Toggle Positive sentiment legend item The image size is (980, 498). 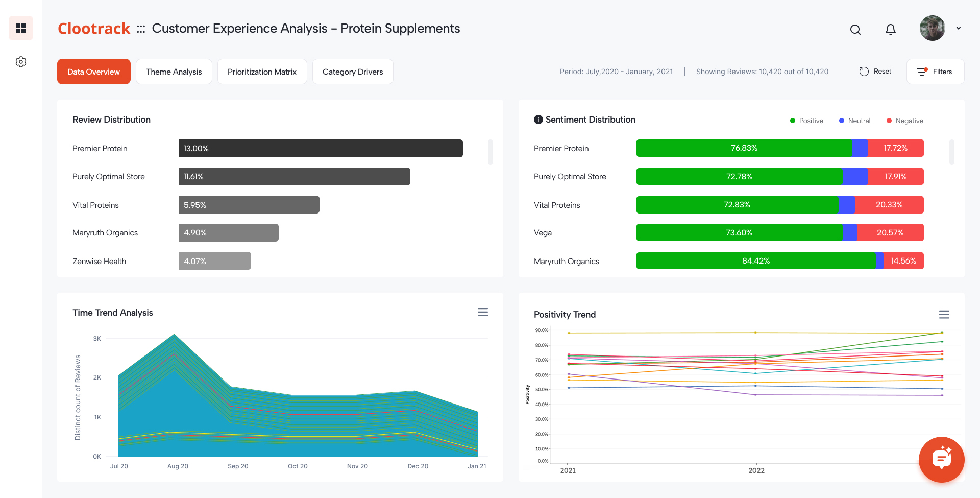[806, 121]
